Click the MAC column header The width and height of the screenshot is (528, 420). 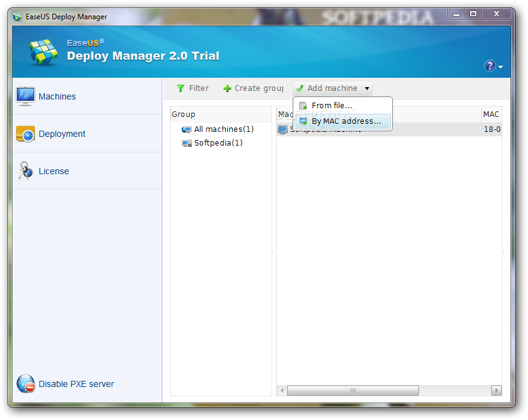(492, 114)
